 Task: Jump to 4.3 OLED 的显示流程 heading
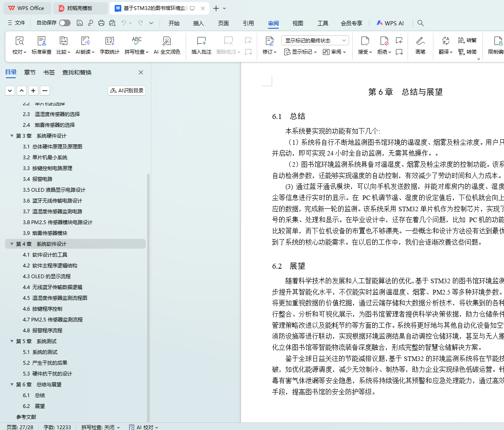coord(47,277)
